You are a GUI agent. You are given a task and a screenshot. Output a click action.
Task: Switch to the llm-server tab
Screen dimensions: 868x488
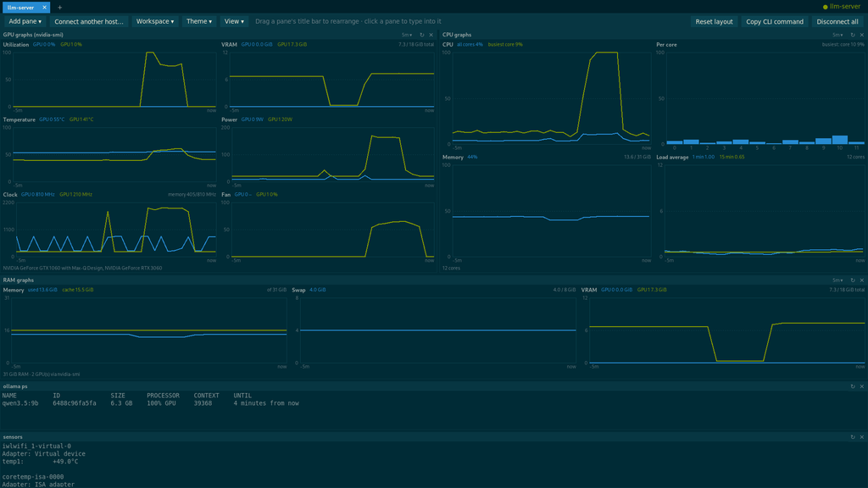pyautogui.click(x=21, y=8)
